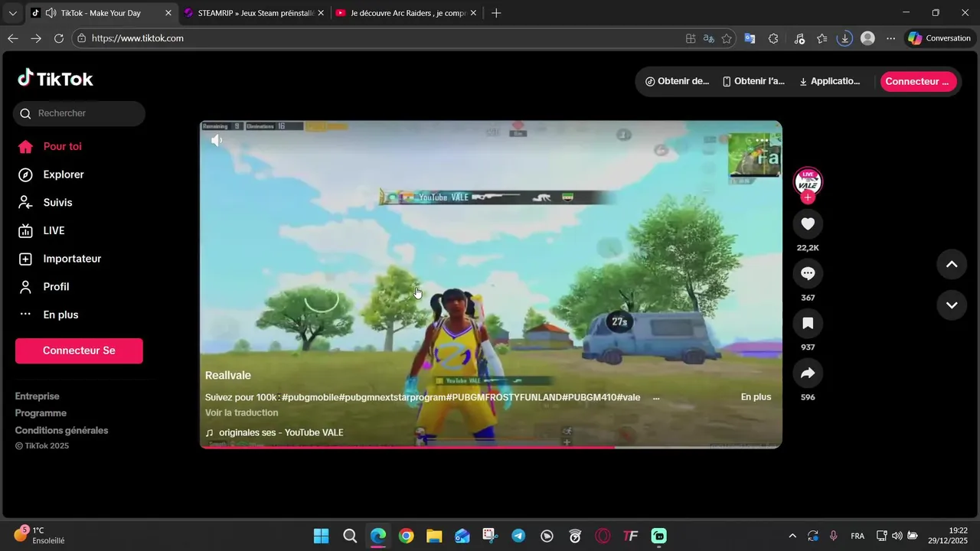This screenshot has height=551, width=980.
Task: Click Obtenir de... coins button
Action: (677, 81)
